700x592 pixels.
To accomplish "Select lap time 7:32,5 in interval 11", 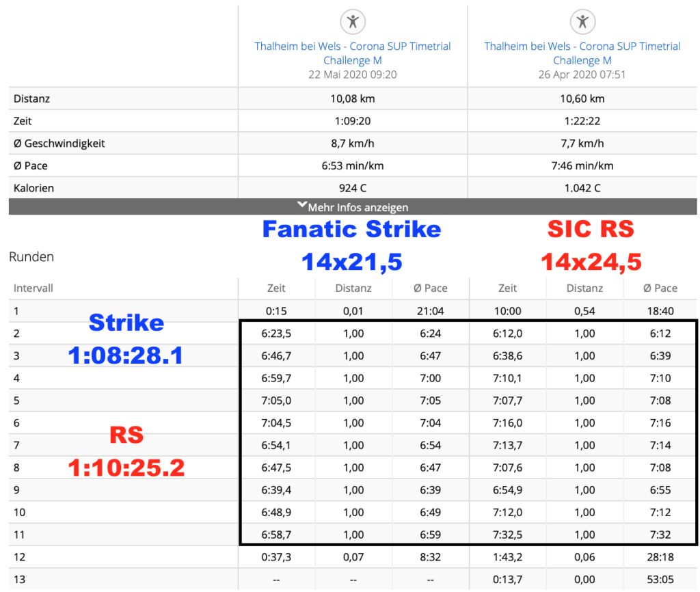I will 508,535.
